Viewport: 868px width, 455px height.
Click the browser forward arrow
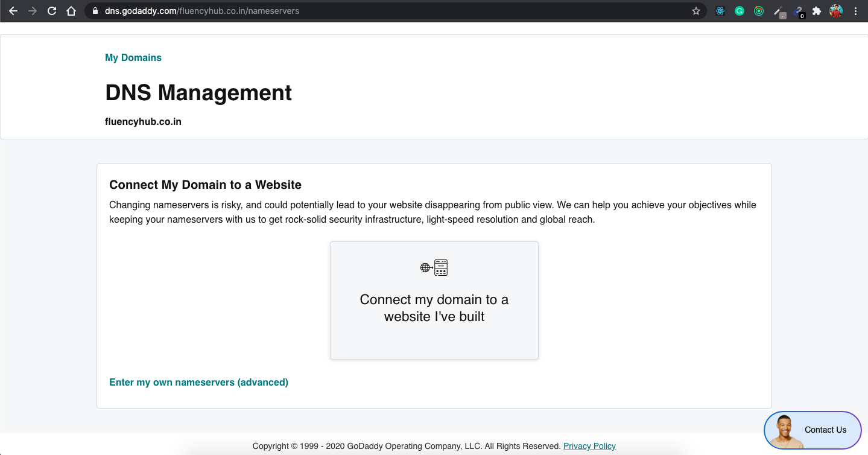tap(32, 11)
